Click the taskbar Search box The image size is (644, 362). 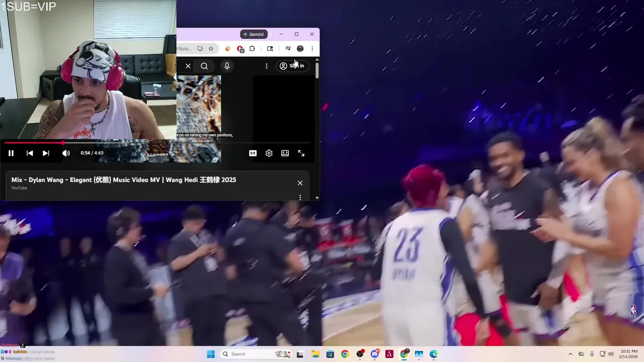click(x=256, y=354)
